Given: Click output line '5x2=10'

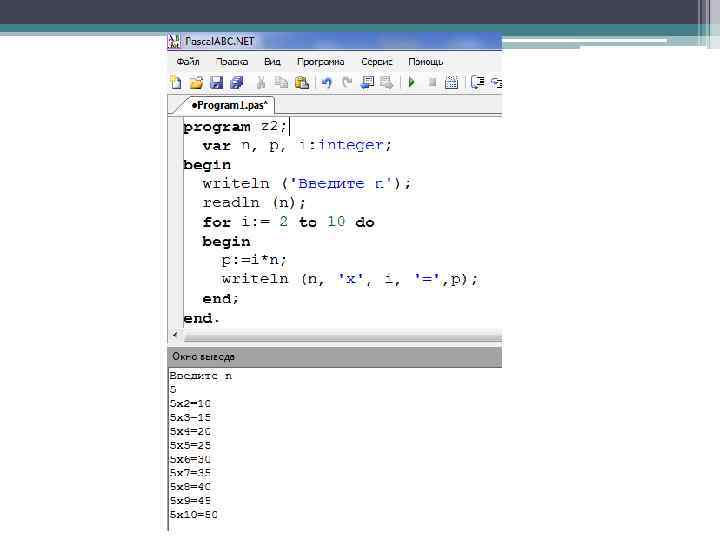Looking at the screenshot, I should click(190, 404).
